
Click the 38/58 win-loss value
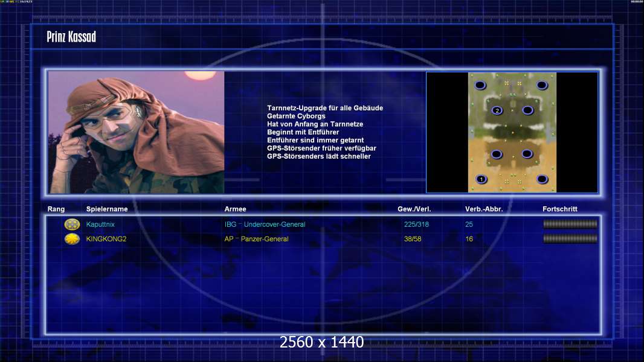tap(413, 239)
